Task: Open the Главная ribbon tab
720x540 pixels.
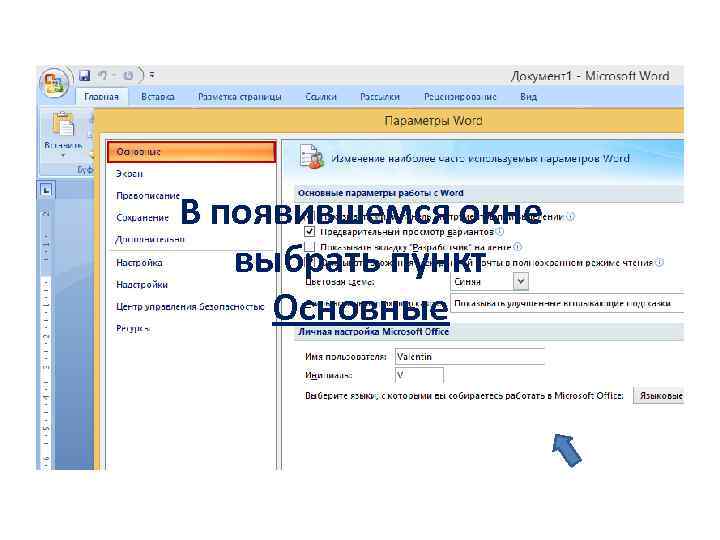Action: tap(101, 97)
